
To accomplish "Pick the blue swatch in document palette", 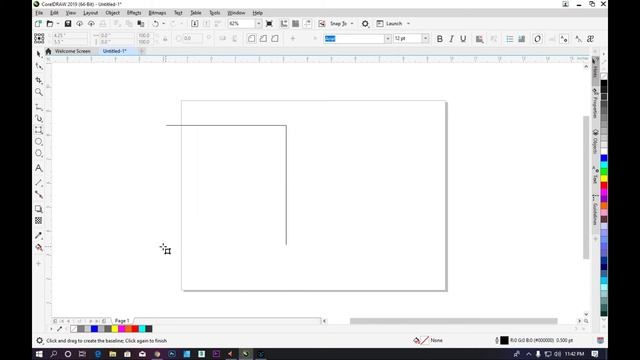I will pos(94,329).
